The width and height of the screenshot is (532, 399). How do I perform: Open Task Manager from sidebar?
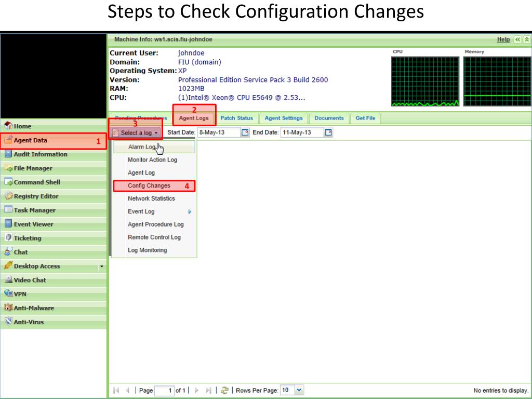coord(53,210)
